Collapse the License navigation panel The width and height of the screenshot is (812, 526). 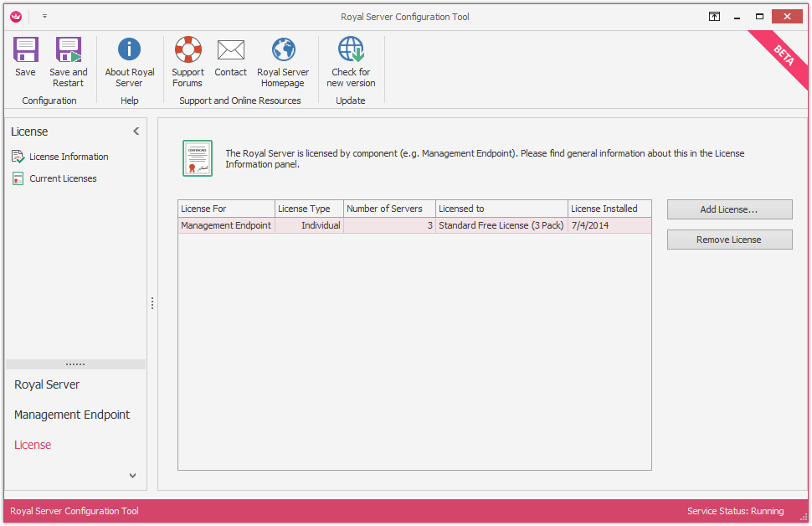(136, 131)
